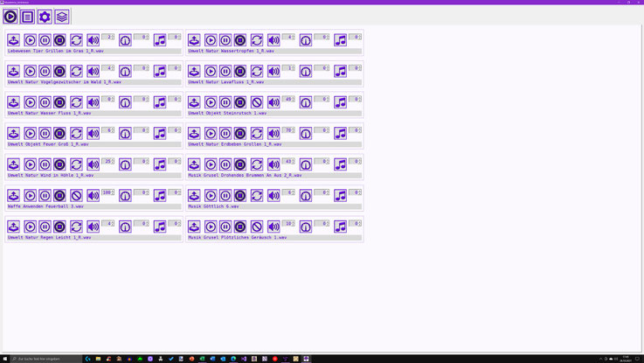This screenshot has width=644, height=363.
Task: Load a file into Grillen im Gras slot
Action: (14, 40)
